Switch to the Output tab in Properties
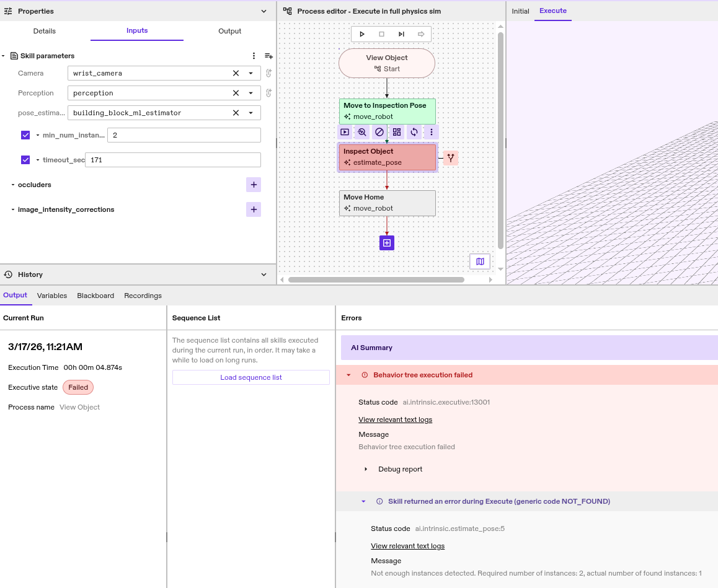The width and height of the screenshot is (718, 588). coord(229,31)
